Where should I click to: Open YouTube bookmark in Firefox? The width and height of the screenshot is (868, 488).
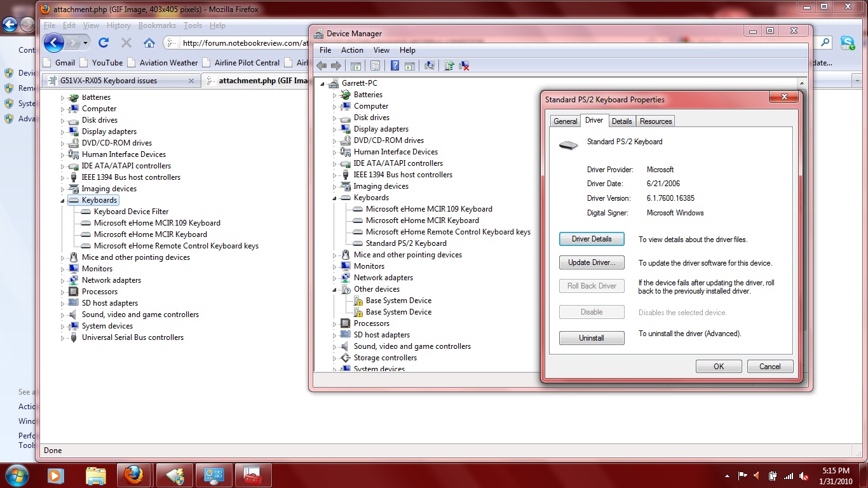(101, 62)
